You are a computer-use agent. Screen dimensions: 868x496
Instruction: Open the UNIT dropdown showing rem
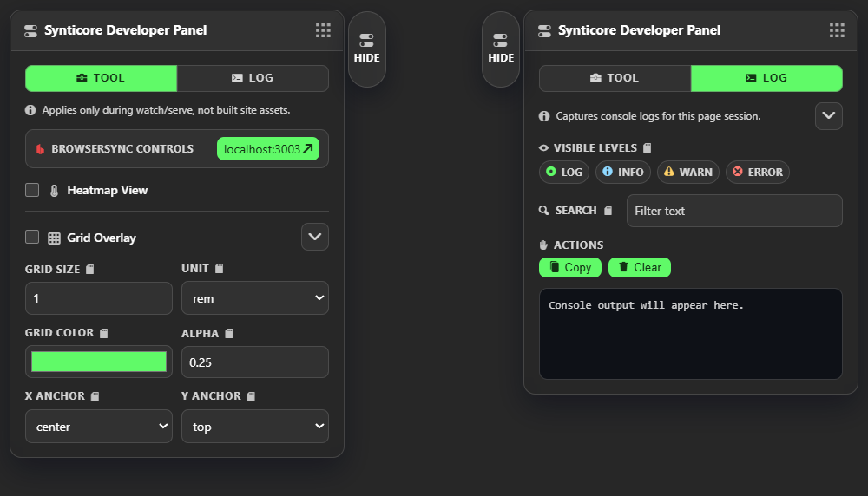pos(254,298)
